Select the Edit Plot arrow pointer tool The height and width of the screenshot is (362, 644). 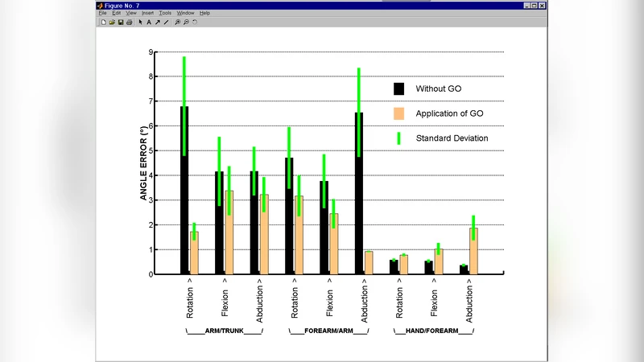pos(140,23)
